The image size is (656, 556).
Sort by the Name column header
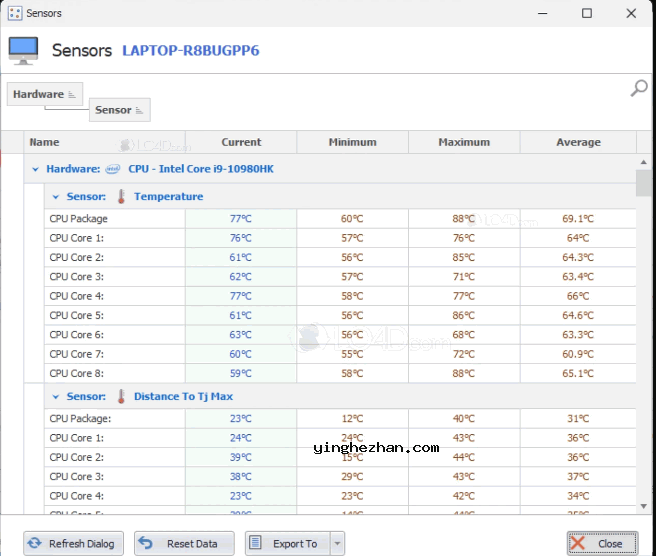[x=105, y=142]
